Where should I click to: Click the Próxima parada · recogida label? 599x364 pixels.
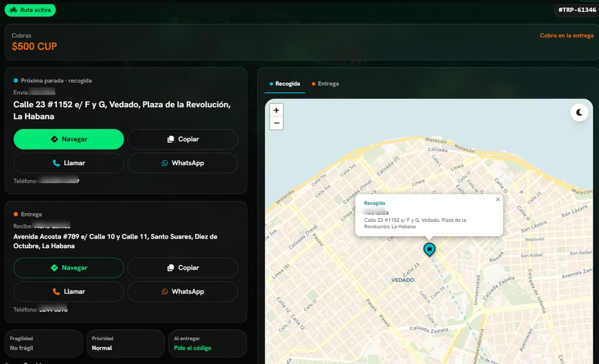tap(56, 80)
